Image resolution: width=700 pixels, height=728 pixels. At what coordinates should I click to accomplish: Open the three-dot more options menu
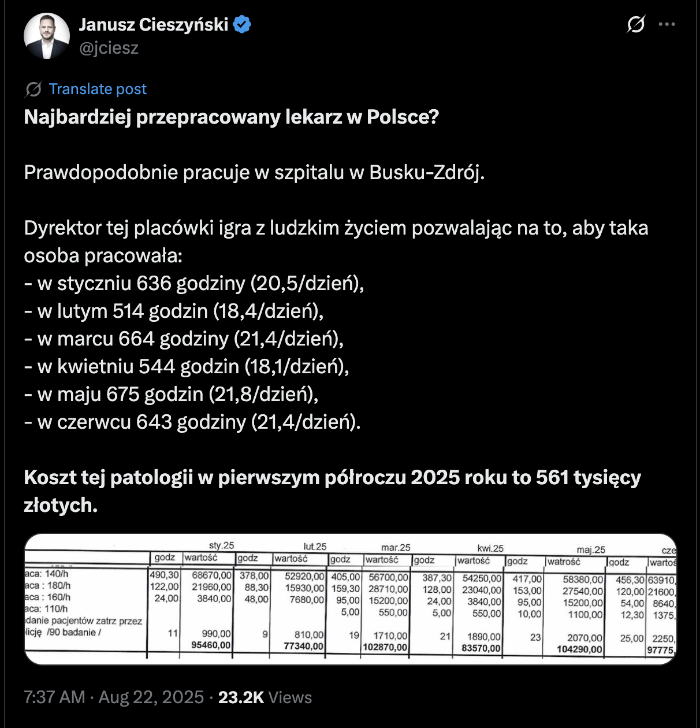coord(667,24)
